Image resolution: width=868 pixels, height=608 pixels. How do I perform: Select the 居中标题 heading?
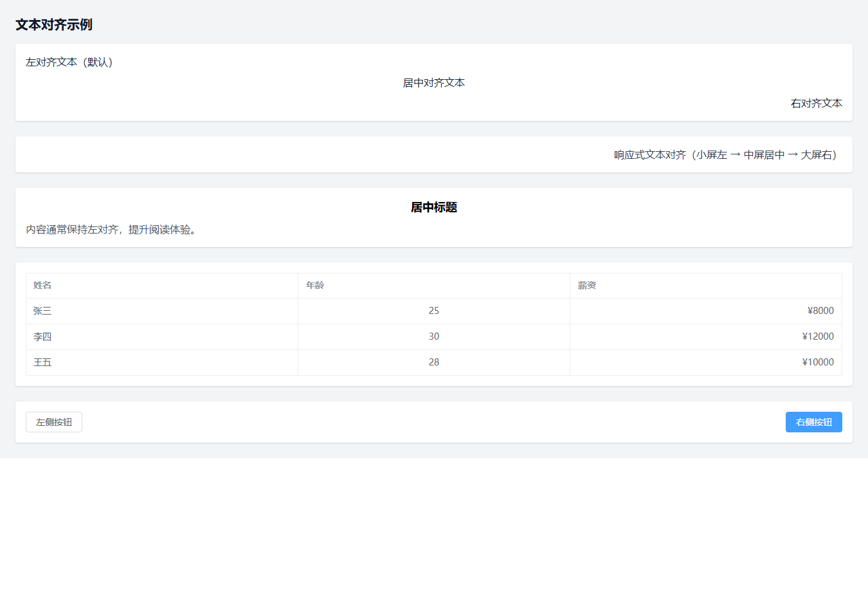point(434,207)
